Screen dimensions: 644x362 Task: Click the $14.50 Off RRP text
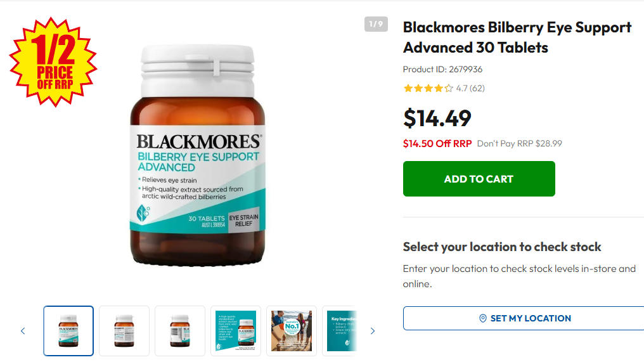pyautogui.click(x=437, y=143)
